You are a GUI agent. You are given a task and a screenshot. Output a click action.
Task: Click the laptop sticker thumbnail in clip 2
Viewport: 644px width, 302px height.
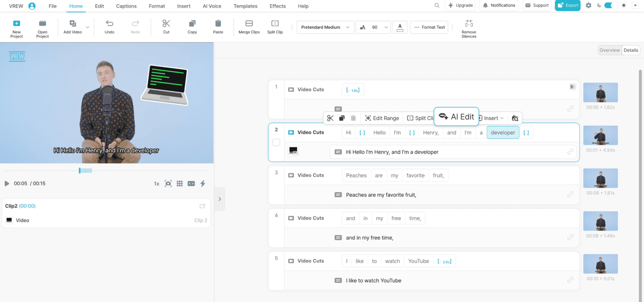tap(293, 151)
